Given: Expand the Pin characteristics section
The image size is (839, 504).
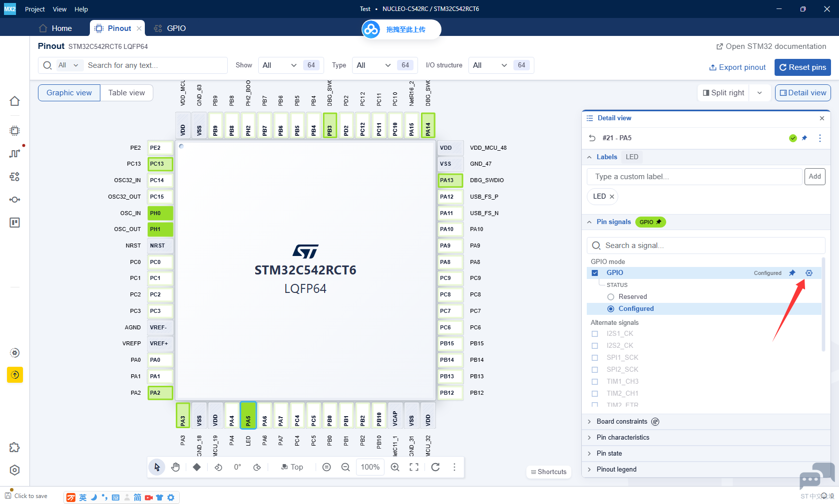Looking at the screenshot, I should (590, 438).
